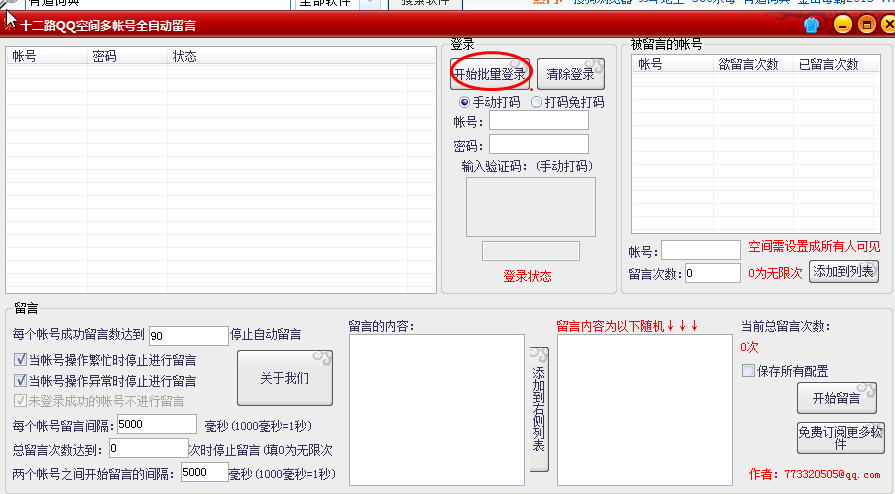
Task: Enable 保存所有配置 checkbox
Action: click(x=785, y=371)
